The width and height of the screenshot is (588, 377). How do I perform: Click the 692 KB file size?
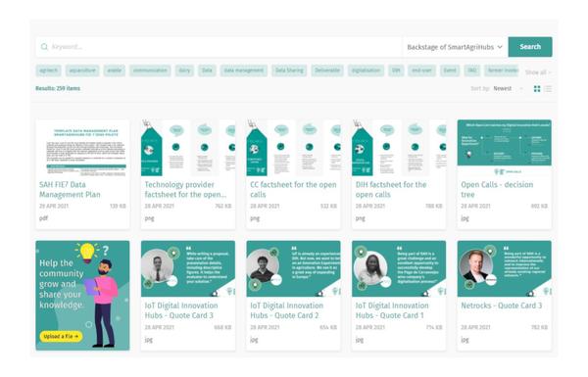click(x=539, y=206)
